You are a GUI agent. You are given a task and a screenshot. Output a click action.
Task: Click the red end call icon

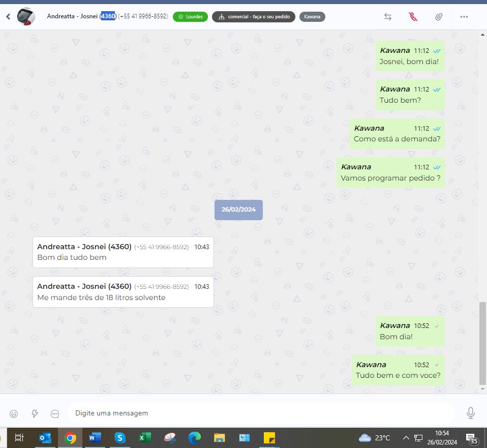[x=413, y=17]
